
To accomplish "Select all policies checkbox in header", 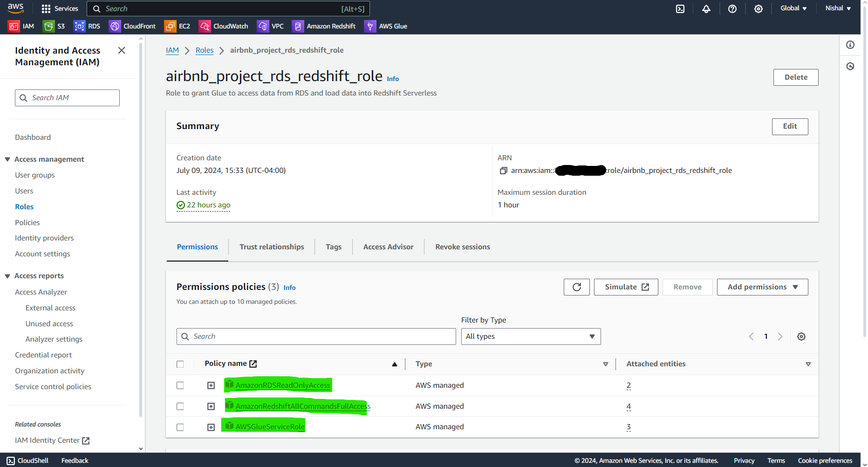I will 180,364.
